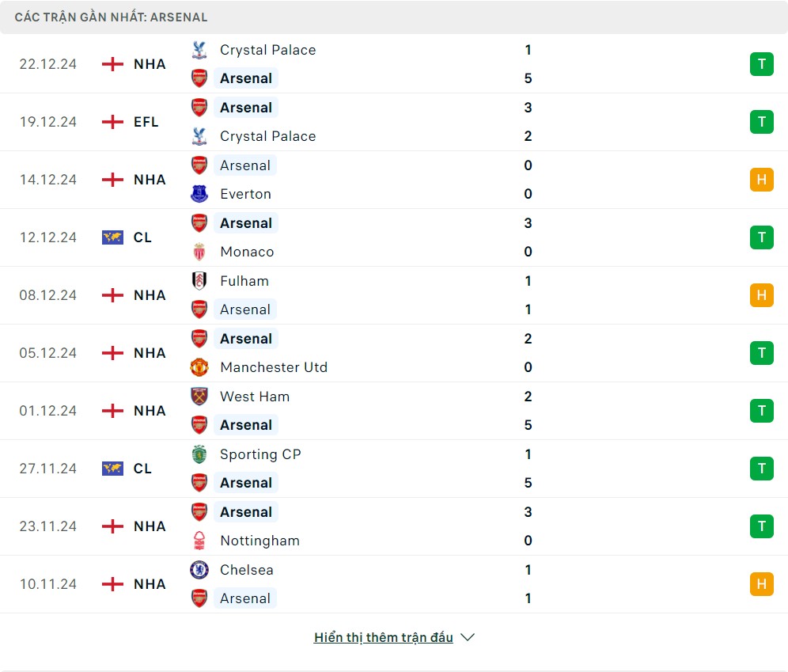788x672 pixels.
Task: Click the Arsenal 5 score on 01.12.24
Action: 528,425
